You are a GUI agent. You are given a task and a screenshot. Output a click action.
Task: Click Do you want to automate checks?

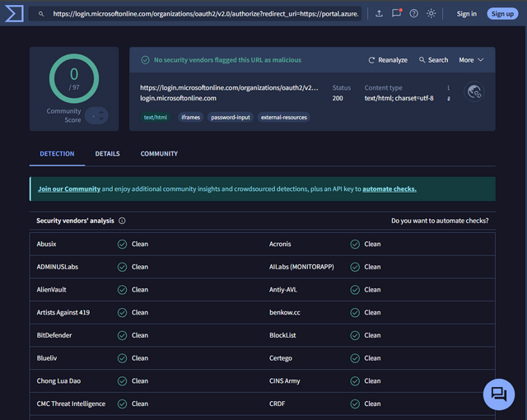click(440, 221)
